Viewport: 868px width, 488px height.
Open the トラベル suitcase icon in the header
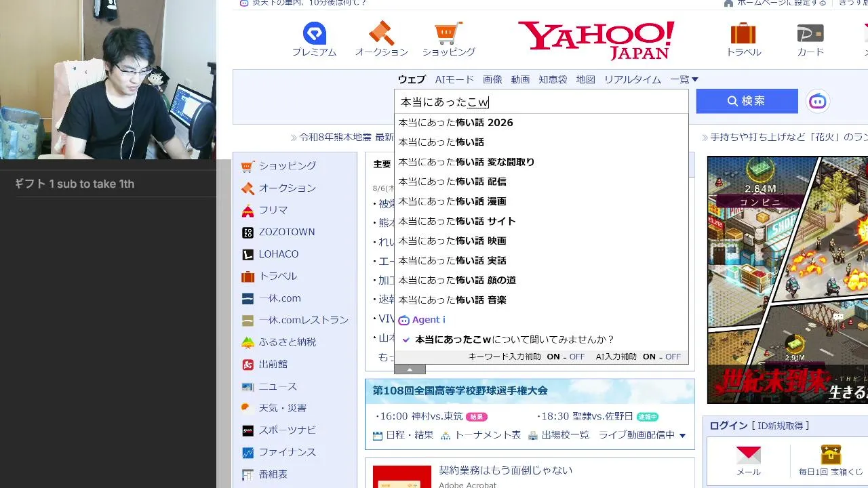(743, 33)
